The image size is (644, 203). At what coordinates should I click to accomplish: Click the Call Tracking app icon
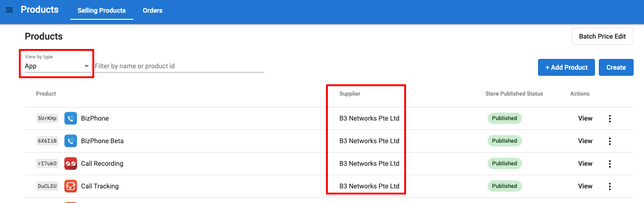pos(71,186)
